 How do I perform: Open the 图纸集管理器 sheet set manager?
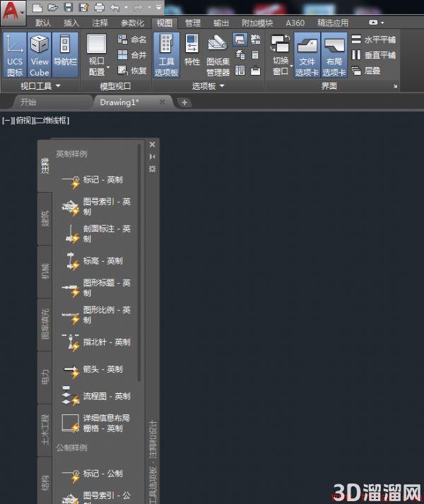[x=218, y=54]
